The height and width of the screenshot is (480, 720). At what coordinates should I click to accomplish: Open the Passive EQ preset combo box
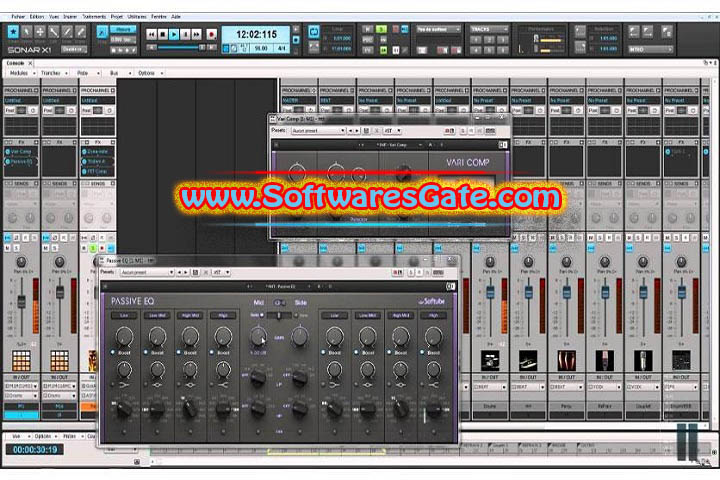click(147, 272)
